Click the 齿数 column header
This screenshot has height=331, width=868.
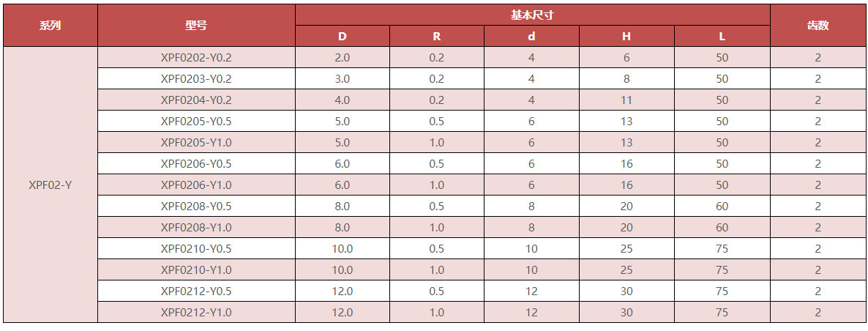click(818, 26)
